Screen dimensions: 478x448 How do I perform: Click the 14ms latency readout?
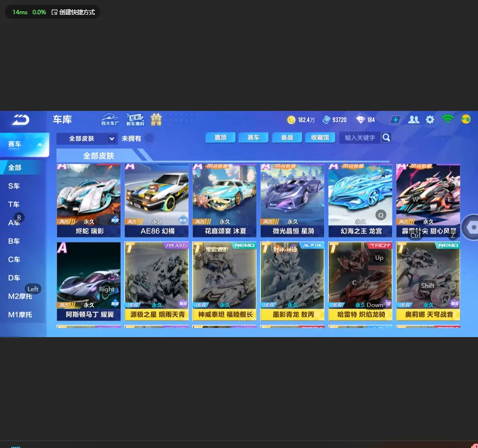[20, 12]
